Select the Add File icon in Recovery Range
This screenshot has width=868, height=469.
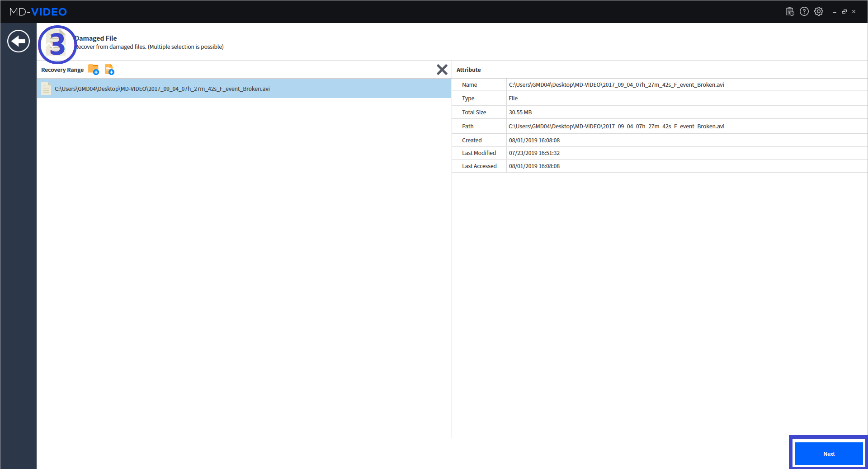point(109,70)
